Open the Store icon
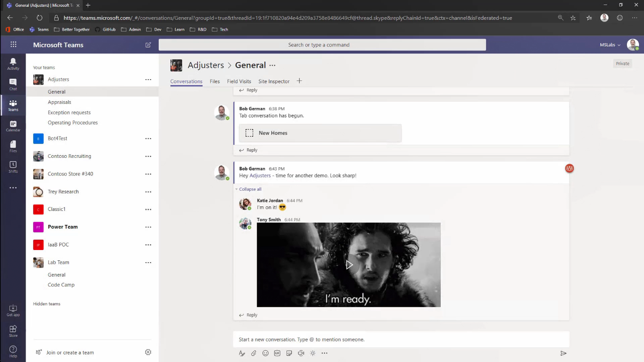 pos(13,331)
